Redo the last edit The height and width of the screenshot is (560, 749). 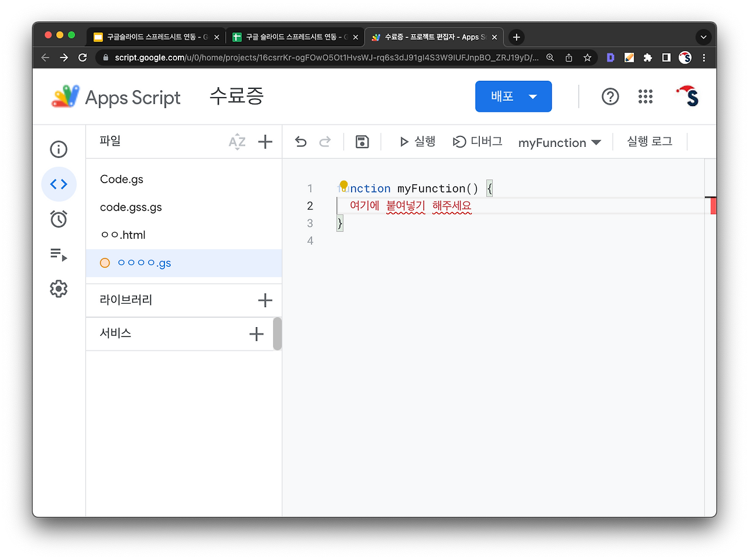click(x=325, y=142)
